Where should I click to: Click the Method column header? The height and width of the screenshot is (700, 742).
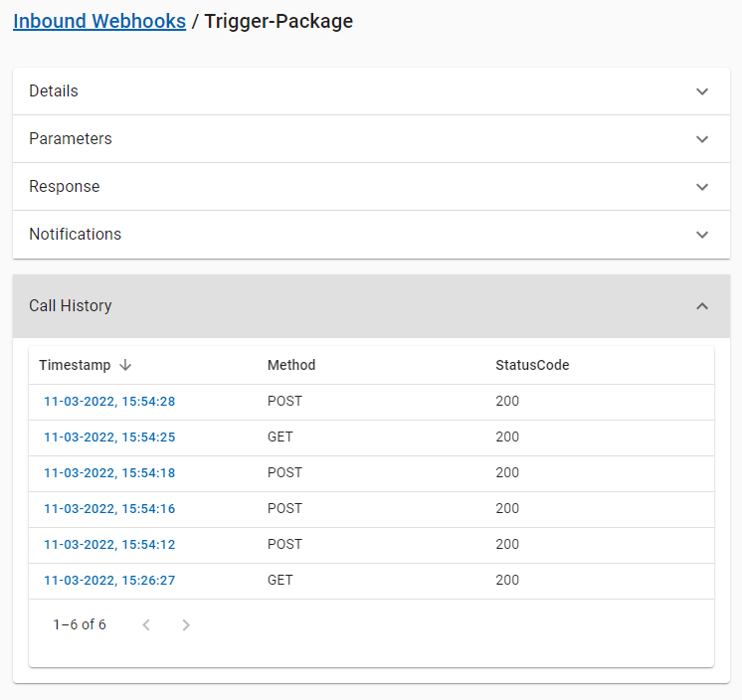(291, 365)
